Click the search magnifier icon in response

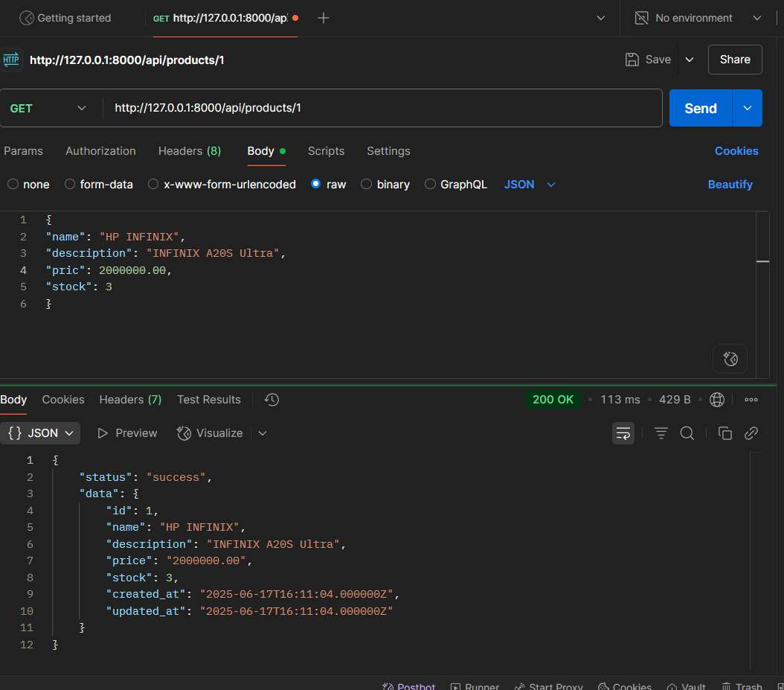pyautogui.click(x=687, y=433)
